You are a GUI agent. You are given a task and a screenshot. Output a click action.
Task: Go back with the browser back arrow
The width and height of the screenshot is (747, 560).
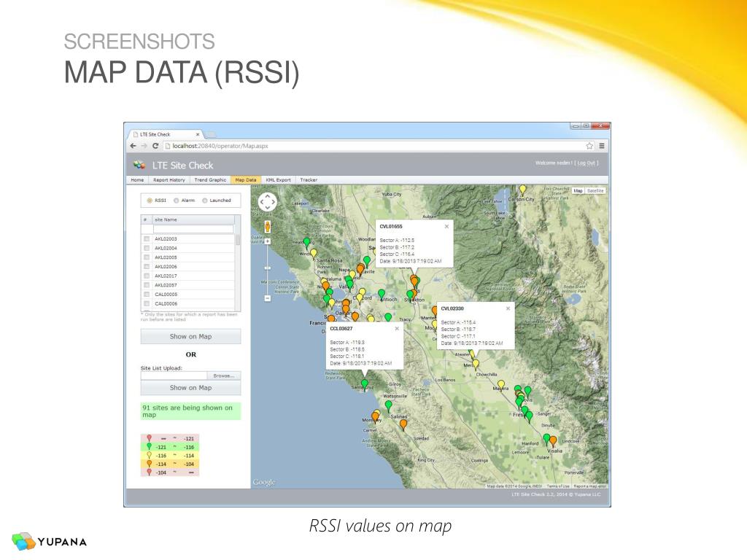(x=133, y=146)
